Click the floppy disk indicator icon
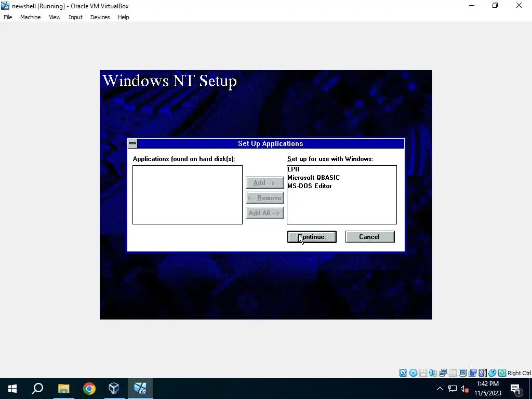Screen dimensions: 532x399 423,373
